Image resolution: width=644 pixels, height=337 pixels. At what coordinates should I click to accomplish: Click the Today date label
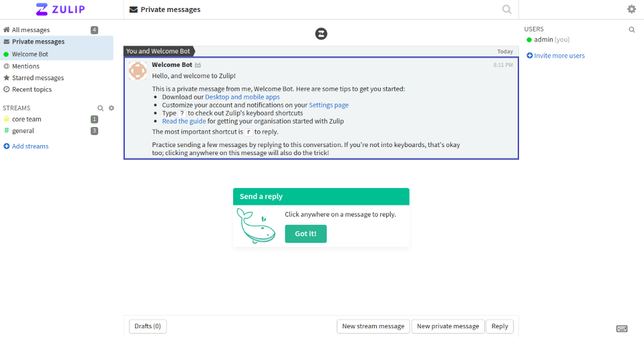pyautogui.click(x=505, y=51)
